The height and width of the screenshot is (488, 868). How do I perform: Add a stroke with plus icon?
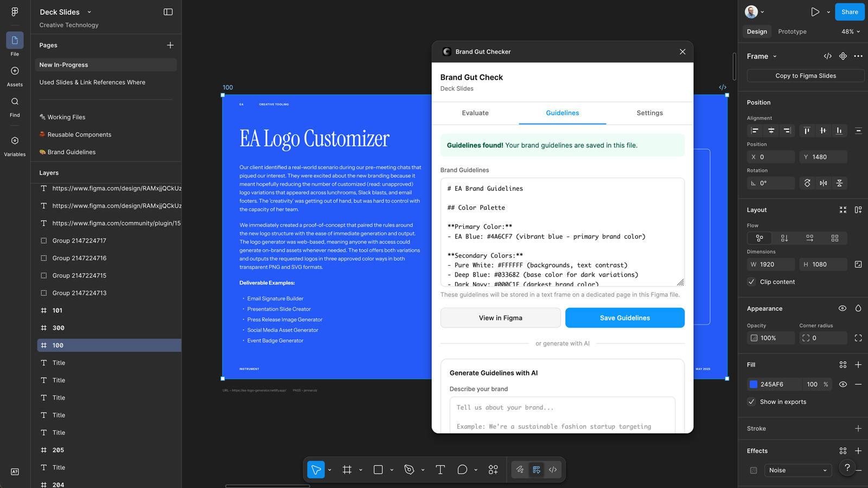pos(858,428)
